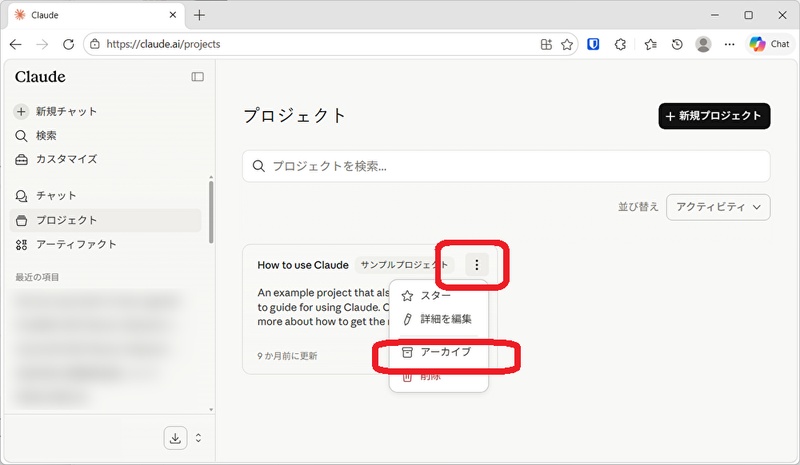
Task: Start a 新規チャット from sidebar
Action: coord(56,111)
